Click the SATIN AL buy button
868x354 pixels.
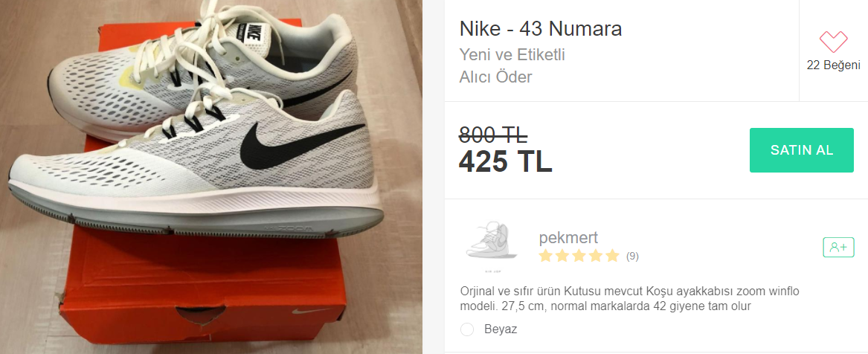pyautogui.click(x=802, y=150)
